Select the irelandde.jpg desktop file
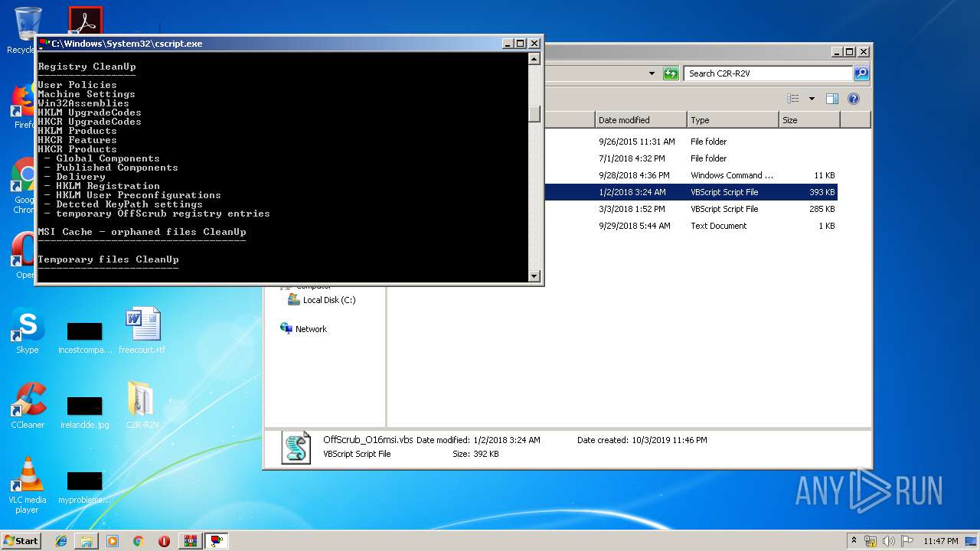Screen dimensions: 980x551 pos(84,412)
